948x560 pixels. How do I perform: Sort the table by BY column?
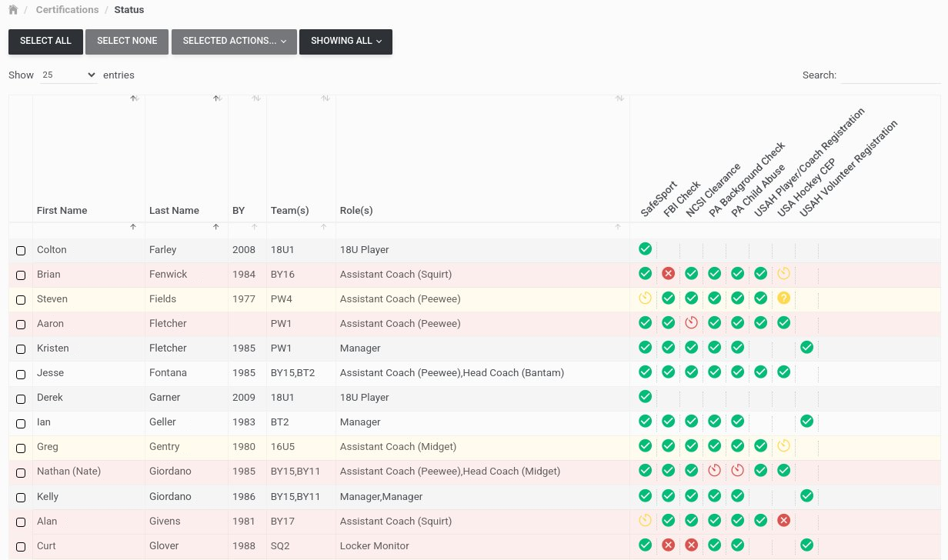[247, 158]
